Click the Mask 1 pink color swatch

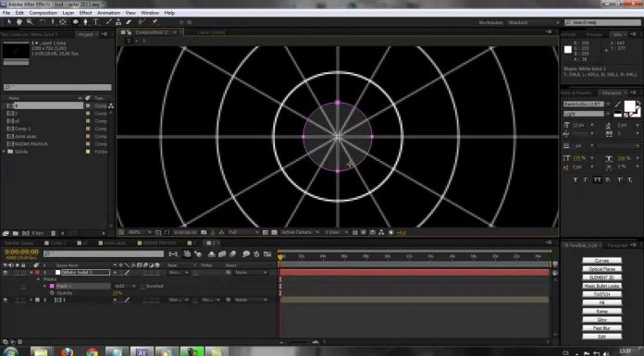(x=52, y=287)
